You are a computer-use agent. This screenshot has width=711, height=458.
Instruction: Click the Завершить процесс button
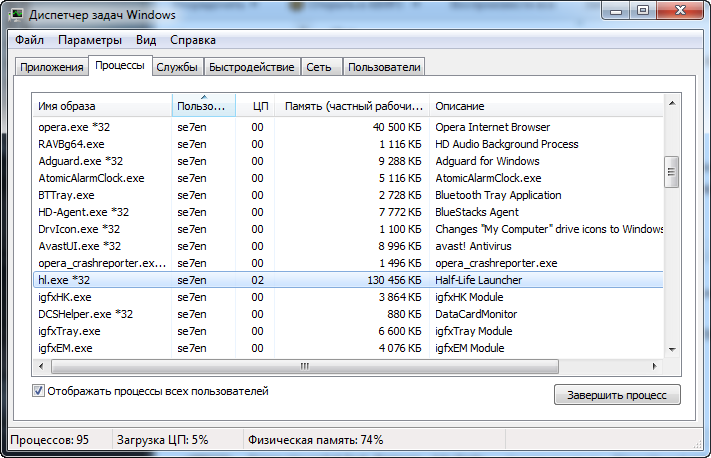[x=617, y=395]
